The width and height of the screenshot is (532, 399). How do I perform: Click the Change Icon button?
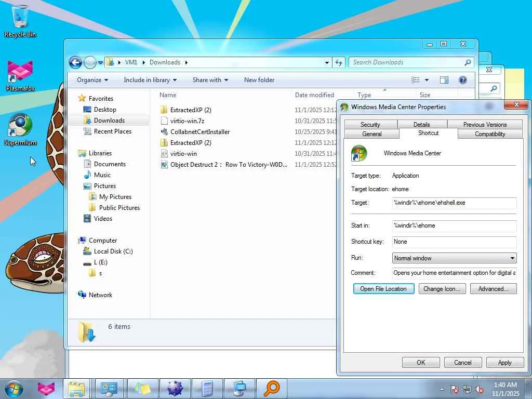pyautogui.click(x=442, y=289)
